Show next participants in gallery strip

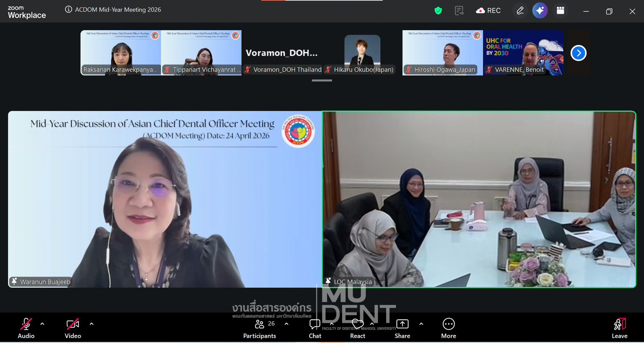(x=578, y=53)
